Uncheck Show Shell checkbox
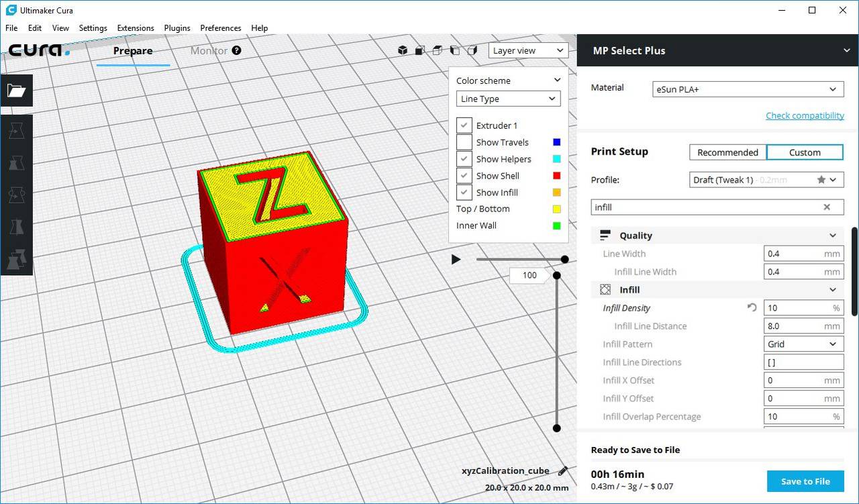 tap(464, 176)
